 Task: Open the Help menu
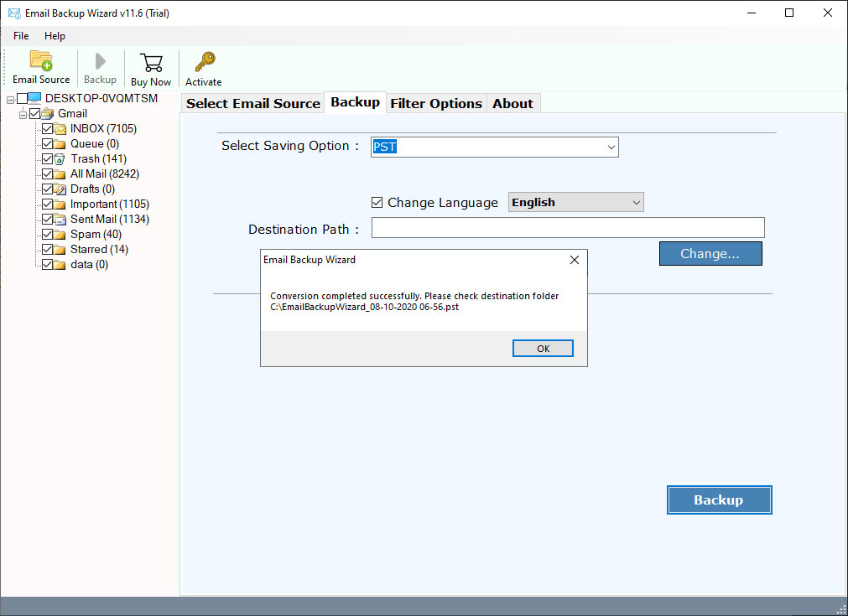(55, 36)
